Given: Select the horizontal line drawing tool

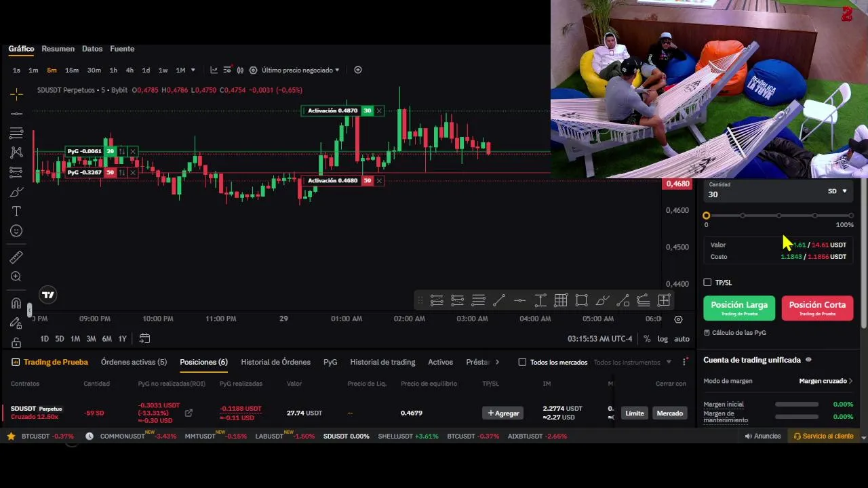Looking at the screenshot, I should coord(16,113).
